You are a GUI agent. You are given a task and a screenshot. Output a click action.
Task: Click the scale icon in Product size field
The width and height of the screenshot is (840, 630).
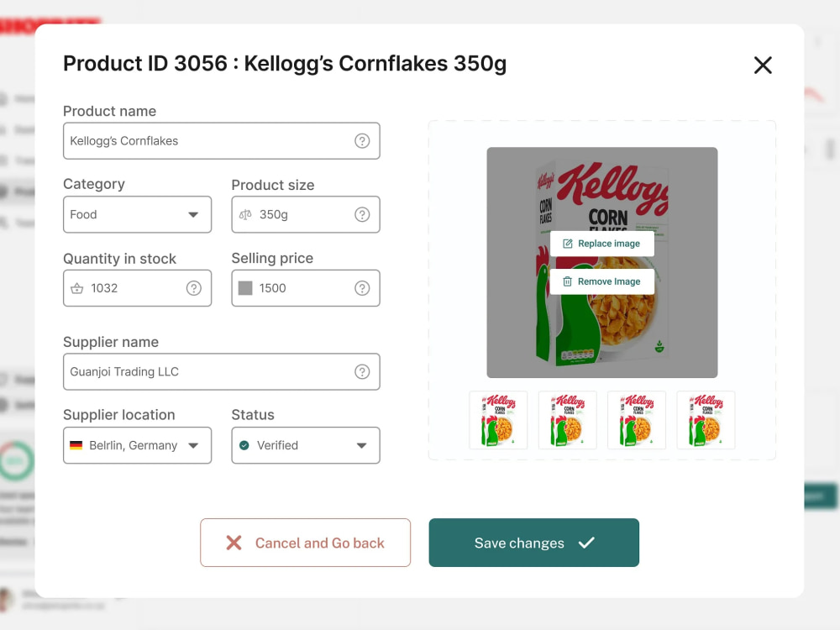pyautogui.click(x=245, y=215)
